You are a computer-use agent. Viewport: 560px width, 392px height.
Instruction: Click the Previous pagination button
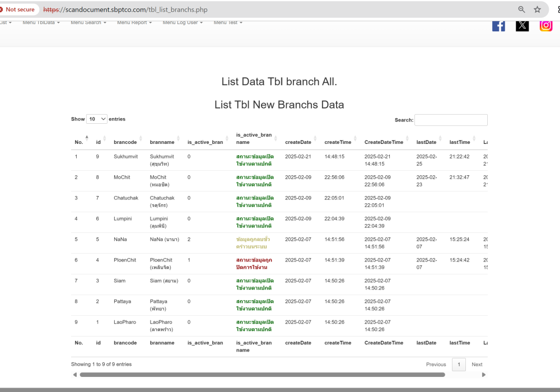click(x=436, y=365)
